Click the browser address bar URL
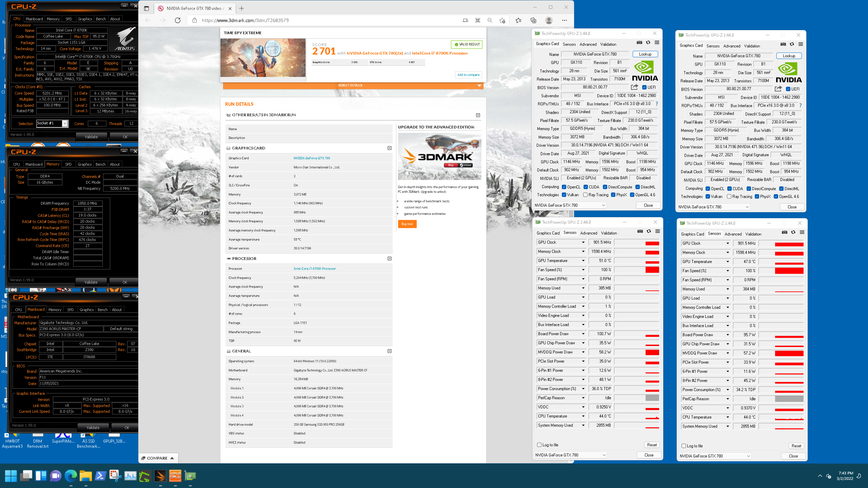This screenshot has width=868, height=488. 245,20
